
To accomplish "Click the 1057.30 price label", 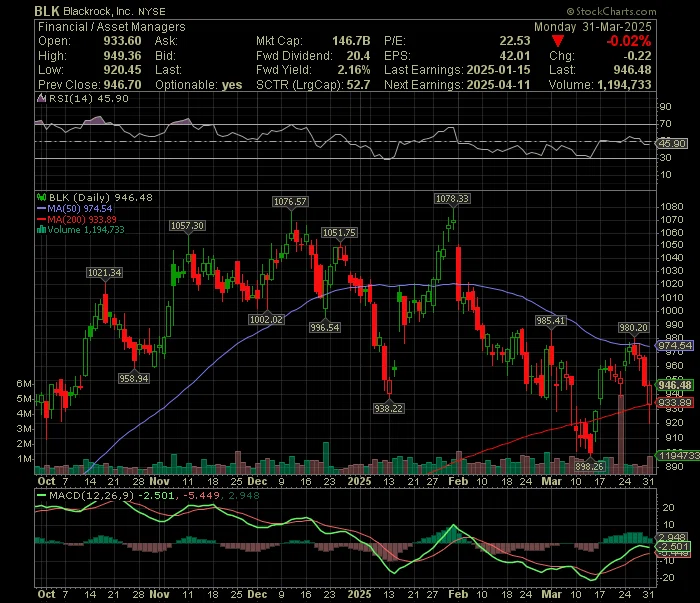I will pos(188,226).
